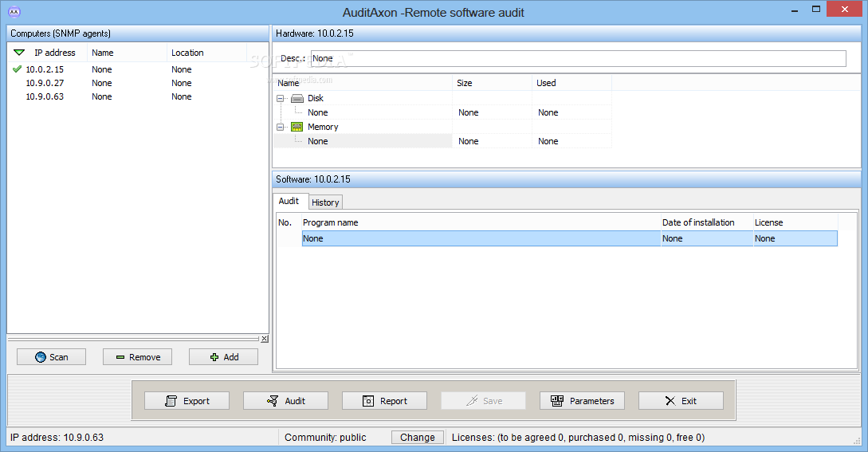Click status bar Community: public text
The height and width of the screenshot is (452, 868).
(325, 438)
